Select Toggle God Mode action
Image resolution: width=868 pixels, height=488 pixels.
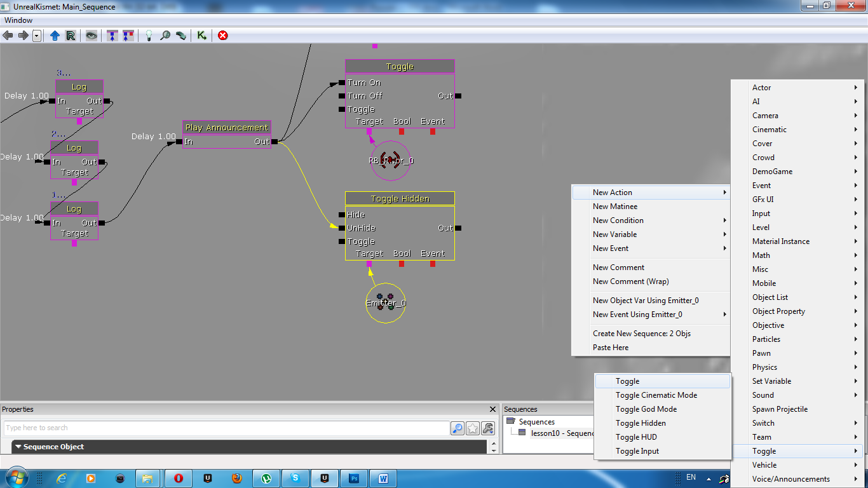(x=663, y=409)
